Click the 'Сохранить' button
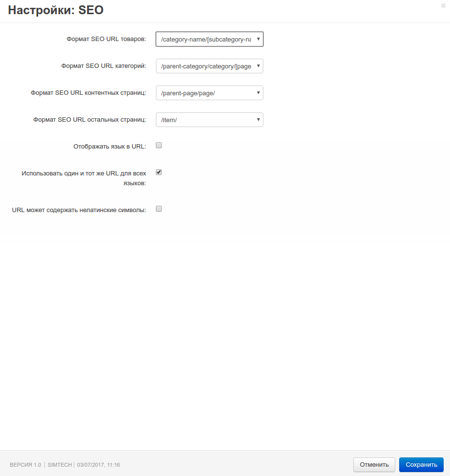 (x=422, y=465)
